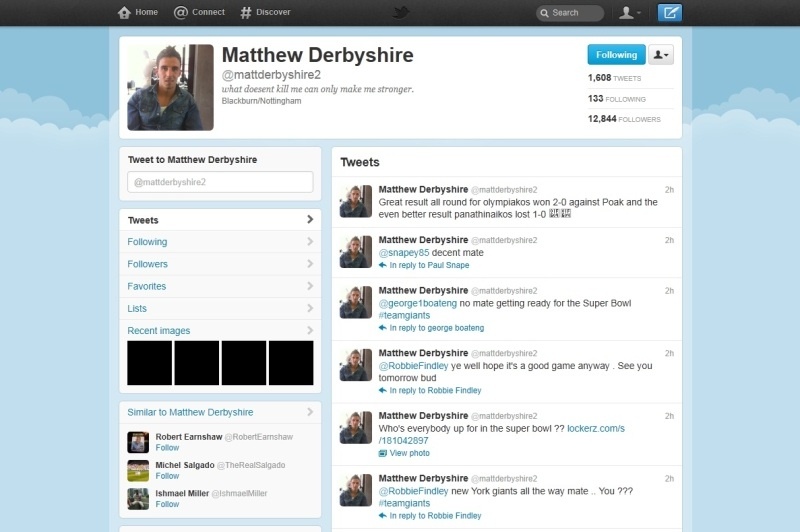
Task: Open the @george1boateng mention link
Action: pos(417,303)
